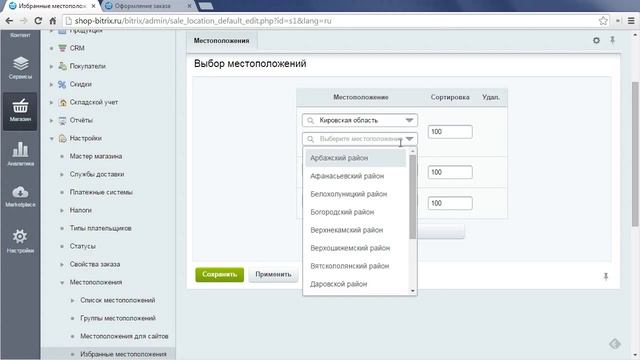Viewport: 640px width, 360px height.
Task: Open Список местоположений item
Action: tap(118, 300)
